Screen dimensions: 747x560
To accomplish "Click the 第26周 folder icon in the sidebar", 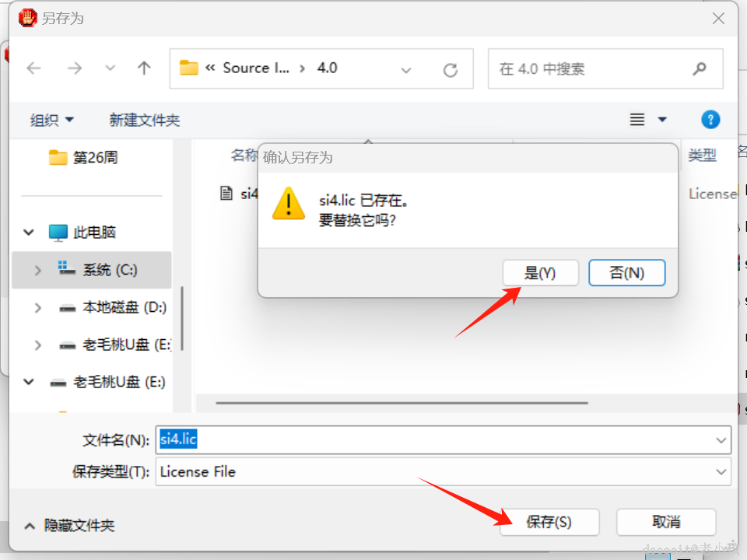I will (x=59, y=157).
